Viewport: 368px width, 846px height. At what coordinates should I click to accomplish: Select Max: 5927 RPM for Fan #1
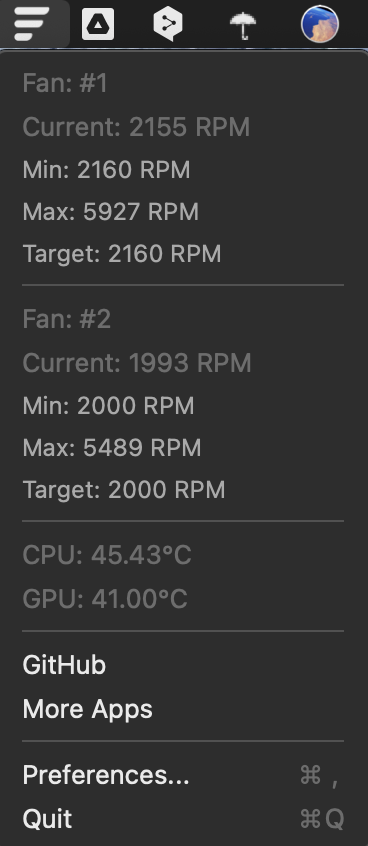tap(184, 212)
